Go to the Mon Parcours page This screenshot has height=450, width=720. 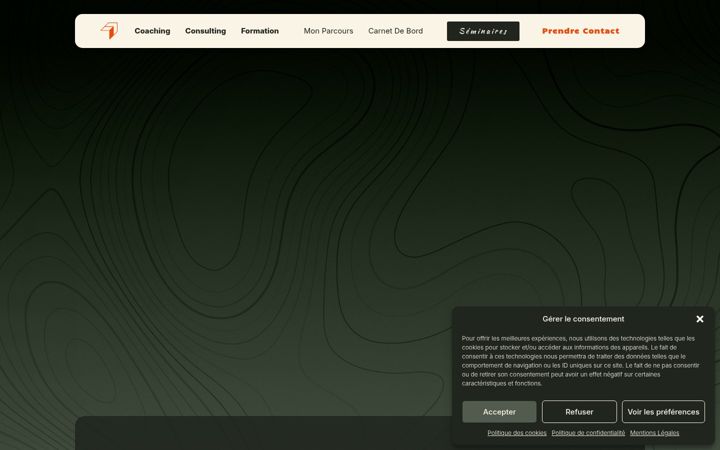click(x=328, y=31)
